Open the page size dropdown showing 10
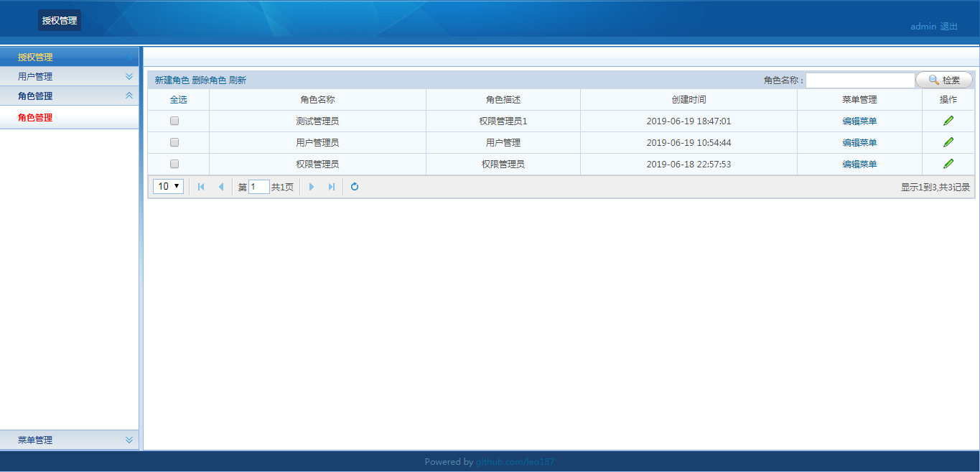This screenshot has height=472, width=980. pos(169,187)
